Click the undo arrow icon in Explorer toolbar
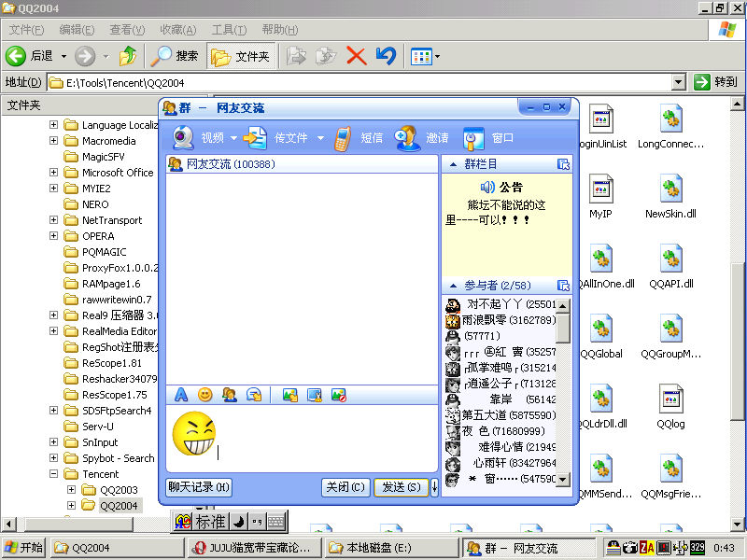Viewport: 747px width, 560px height. pyautogui.click(x=386, y=56)
